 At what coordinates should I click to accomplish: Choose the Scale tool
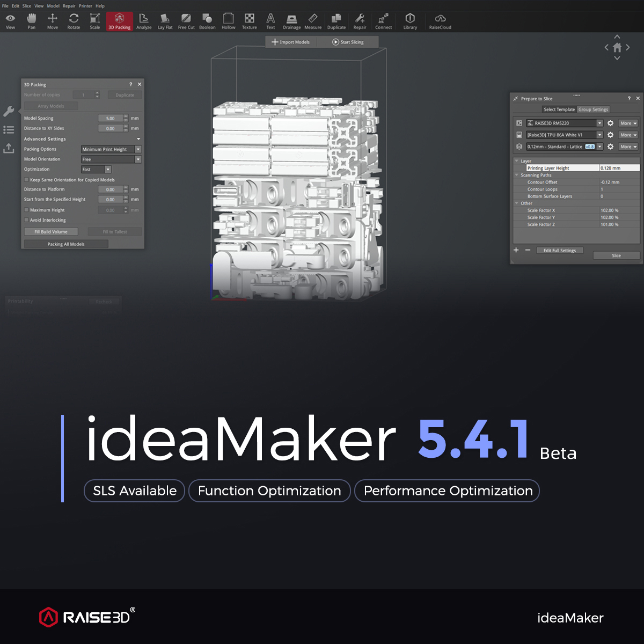click(94, 21)
